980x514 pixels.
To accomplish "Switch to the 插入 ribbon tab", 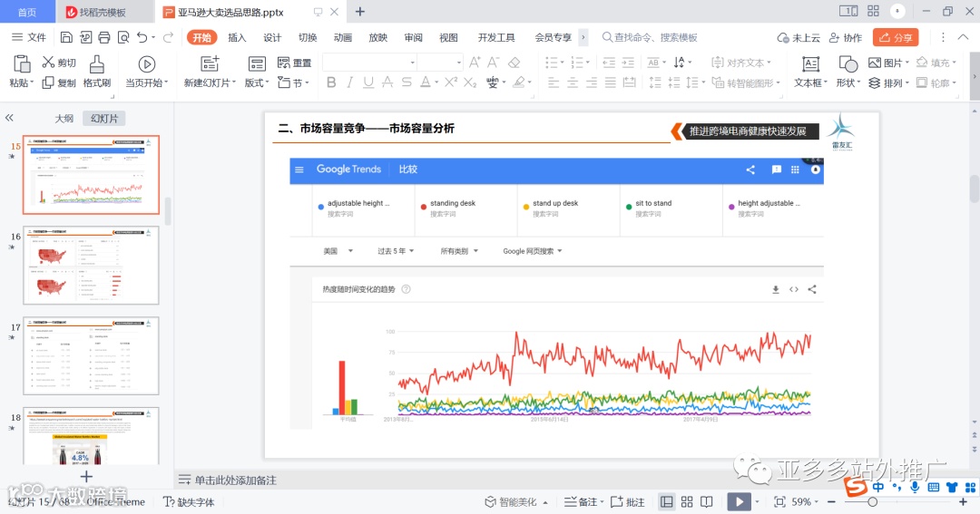I will (x=237, y=37).
